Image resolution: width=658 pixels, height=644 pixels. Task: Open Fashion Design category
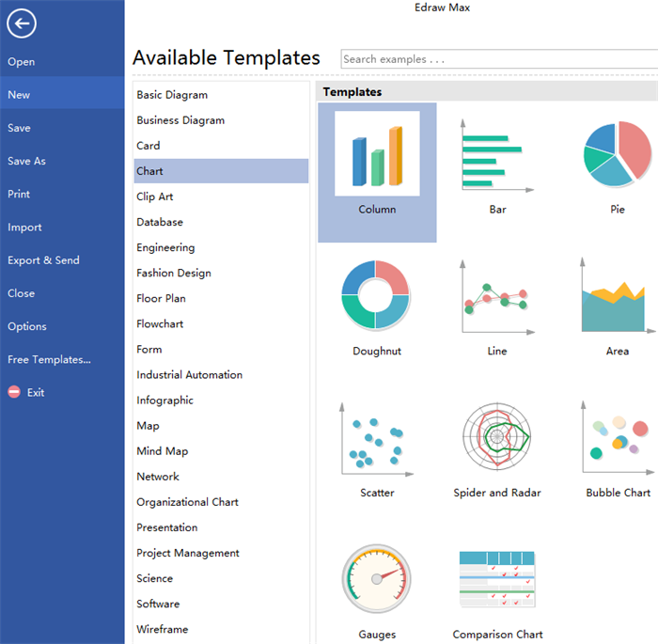coord(221,273)
